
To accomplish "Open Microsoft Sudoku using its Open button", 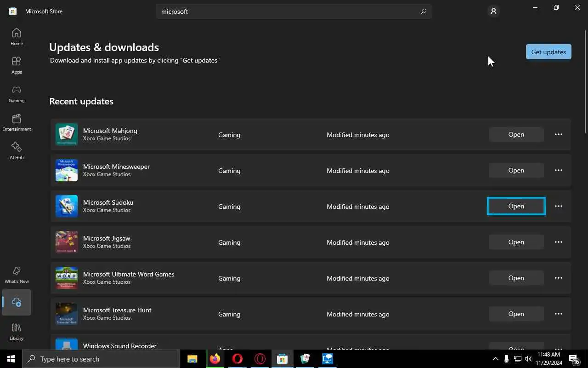I will [516, 206].
